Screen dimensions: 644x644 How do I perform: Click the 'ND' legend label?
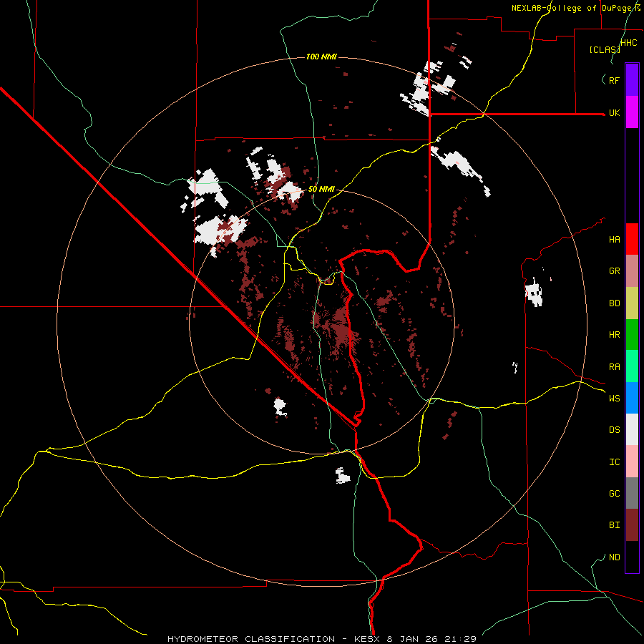click(x=615, y=557)
